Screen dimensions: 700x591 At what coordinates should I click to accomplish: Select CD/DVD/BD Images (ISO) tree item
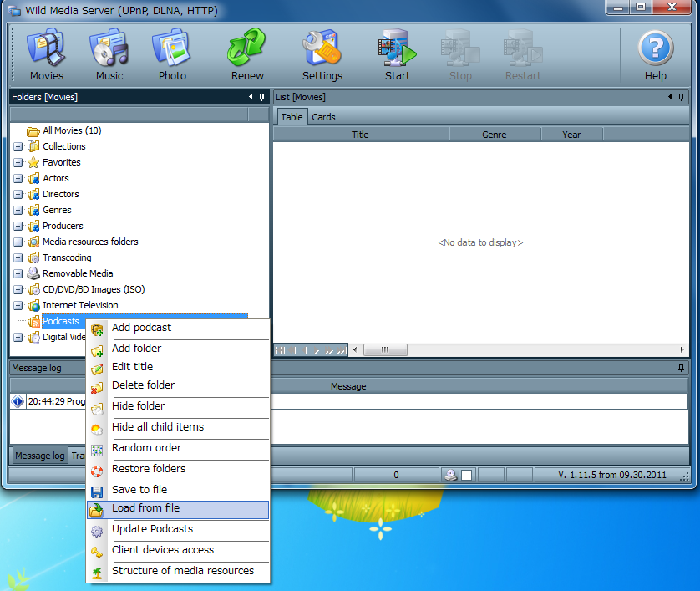(x=94, y=289)
